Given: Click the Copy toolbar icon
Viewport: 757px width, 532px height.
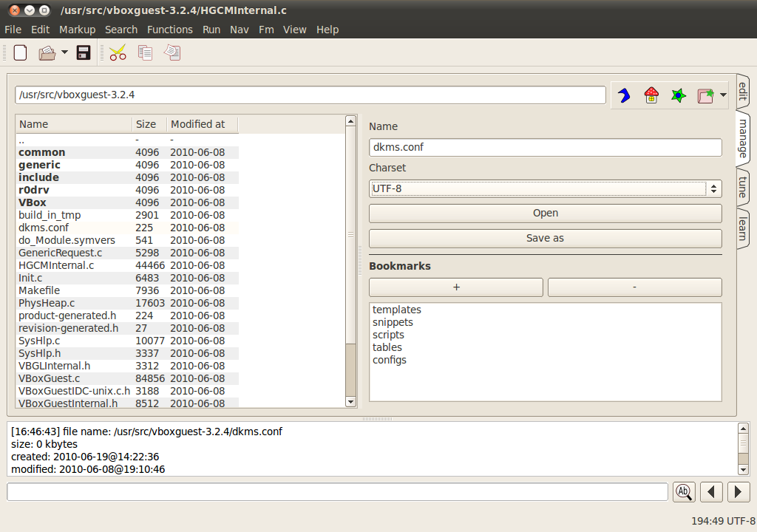Looking at the screenshot, I should click(x=145, y=52).
